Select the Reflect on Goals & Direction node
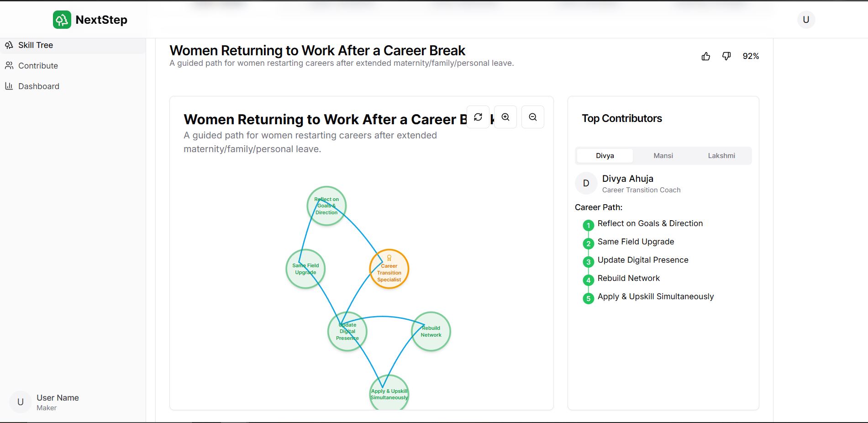This screenshot has height=423, width=868. pyautogui.click(x=326, y=206)
